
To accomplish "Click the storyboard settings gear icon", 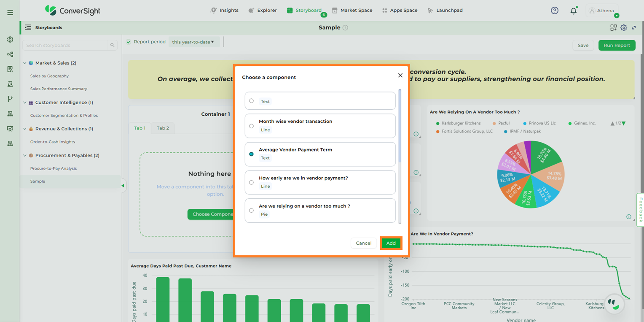I will (624, 28).
